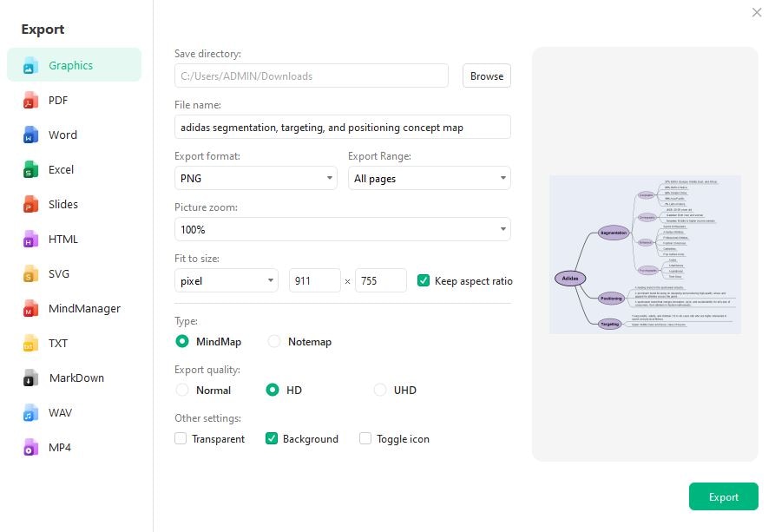This screenshot has width=775, height=532.
Task: Choose the WAV export label
Action: pyautogui.click(x=60, y=413)
